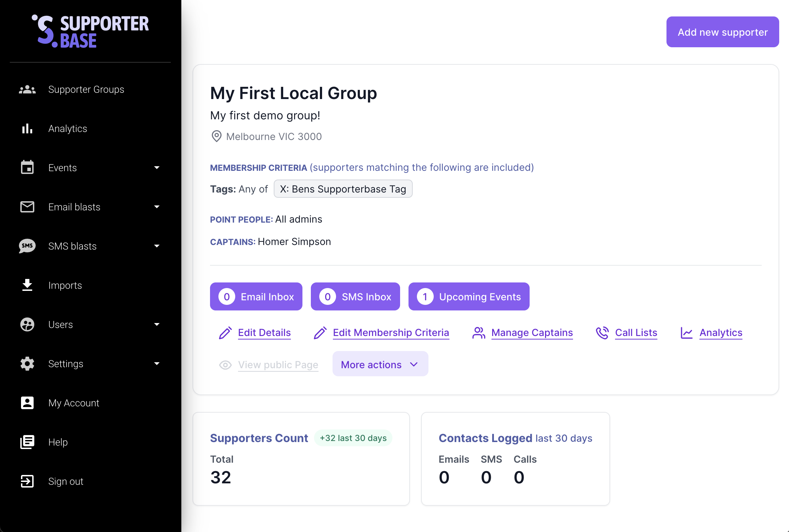The image size is (789, 532).
Task: Click the Sign out arrow icon
Action: point(27,481)
